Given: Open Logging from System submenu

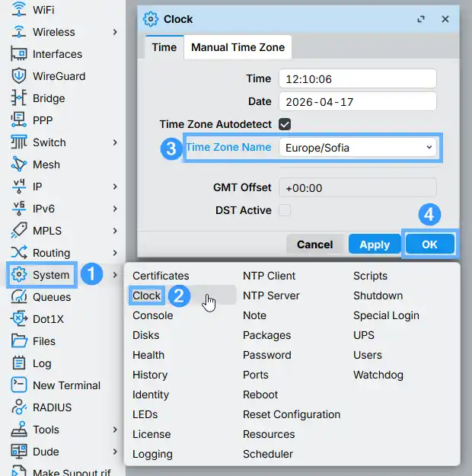Looking at the screenshot, I should [152, 454].
